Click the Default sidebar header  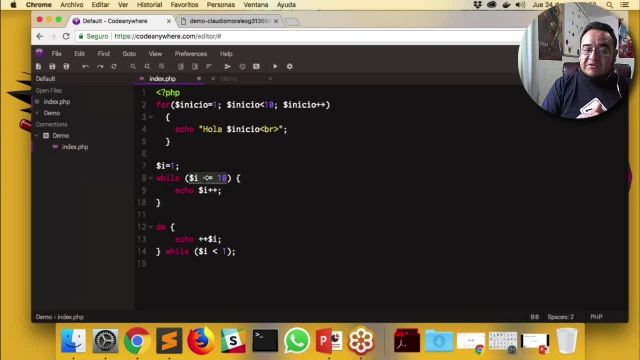[45, 79]
